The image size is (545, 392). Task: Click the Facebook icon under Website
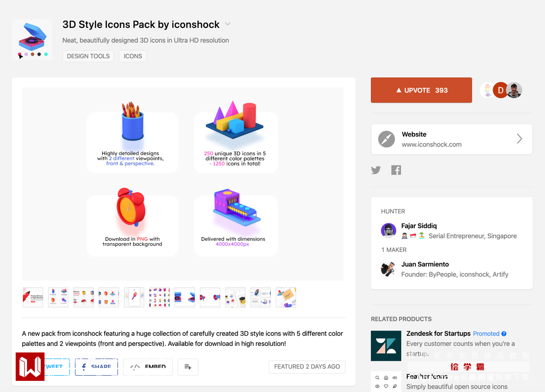point(396,170)
